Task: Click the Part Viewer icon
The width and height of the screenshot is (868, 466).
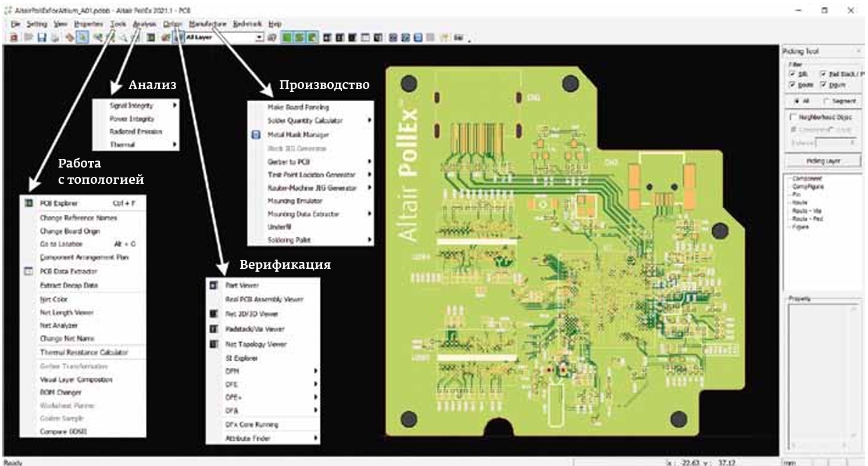Action: pos(213,286)
